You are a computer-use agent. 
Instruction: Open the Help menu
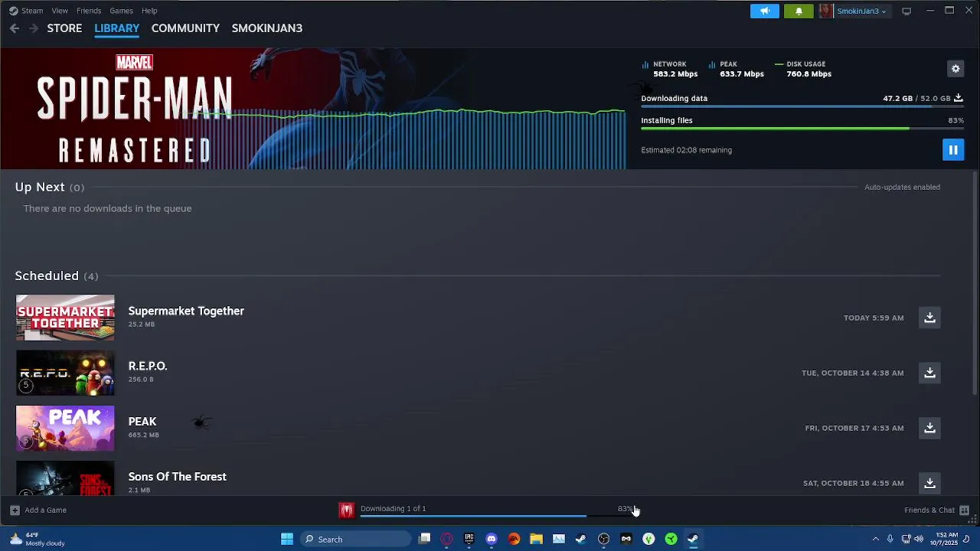pos(149,11)
